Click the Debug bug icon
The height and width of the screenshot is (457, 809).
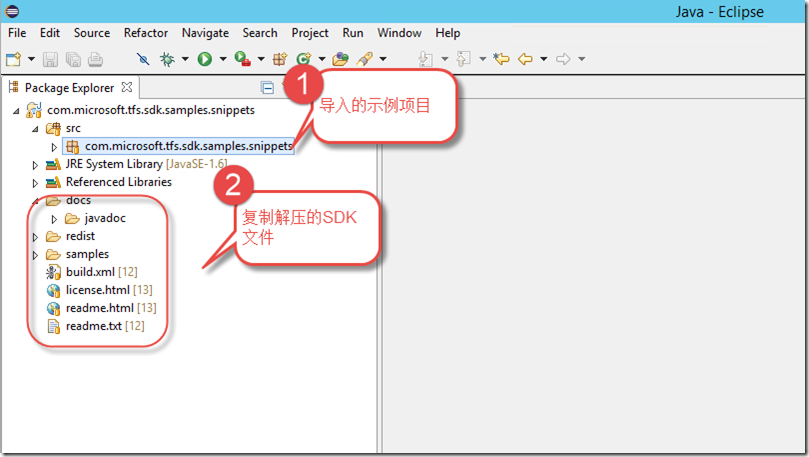click(x=167, y=59)
